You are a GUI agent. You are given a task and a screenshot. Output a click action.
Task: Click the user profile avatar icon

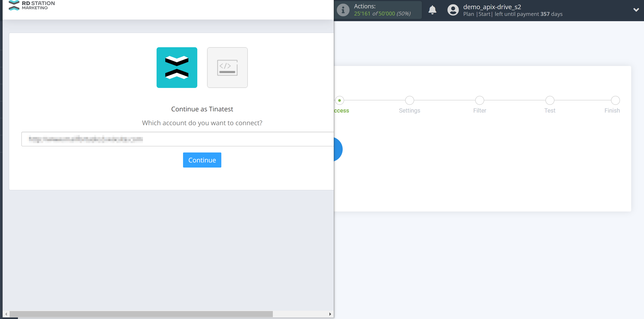[x=453, y=10]
